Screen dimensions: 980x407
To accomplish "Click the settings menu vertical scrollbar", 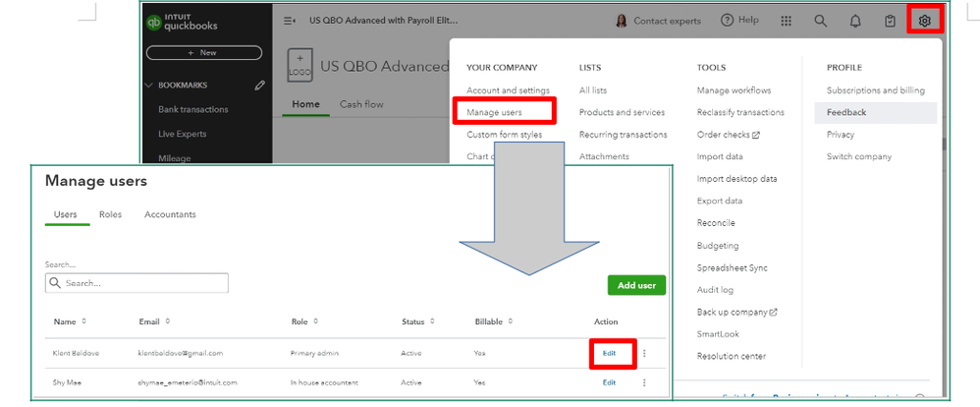I will [x=945, y=143].
